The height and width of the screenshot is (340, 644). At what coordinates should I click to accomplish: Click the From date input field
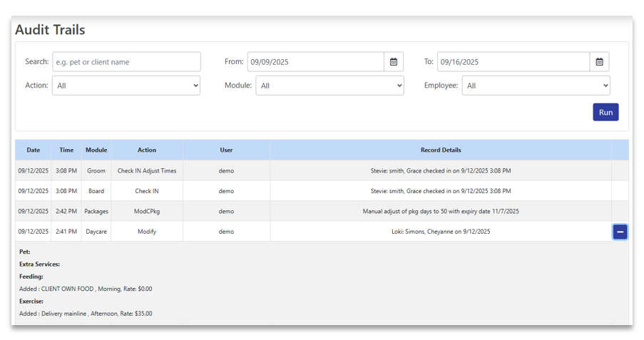[x=315, y=62]
